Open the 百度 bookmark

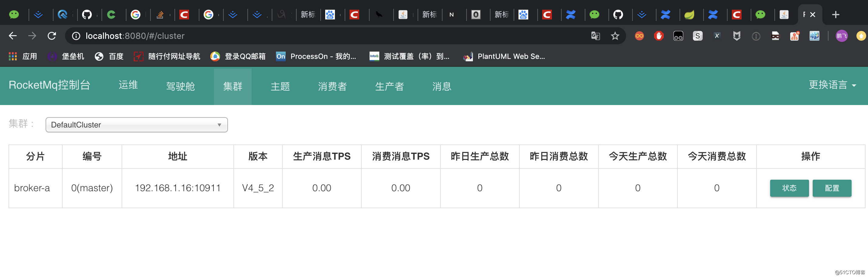[109, 56]
